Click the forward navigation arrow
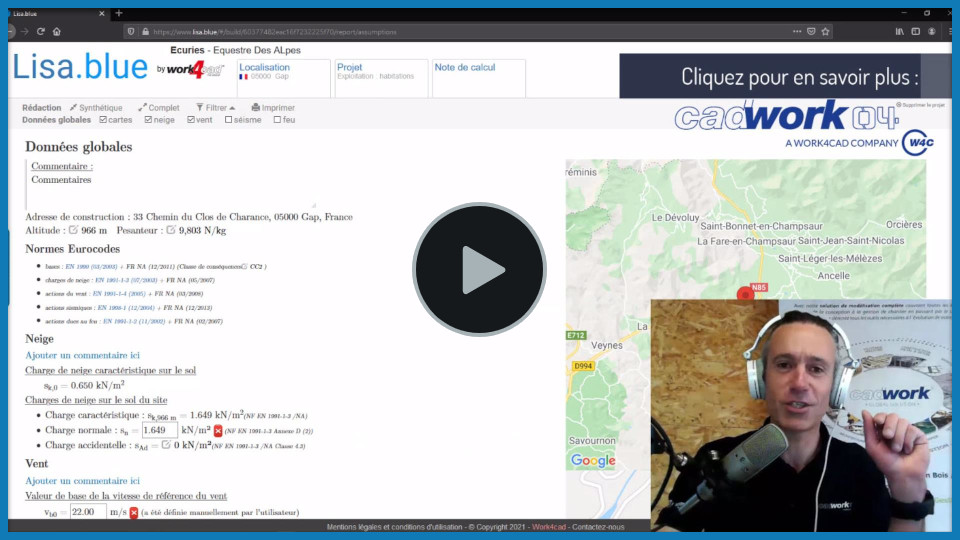Viewport: 960px width, 540px height. click(x=24, y=31)
